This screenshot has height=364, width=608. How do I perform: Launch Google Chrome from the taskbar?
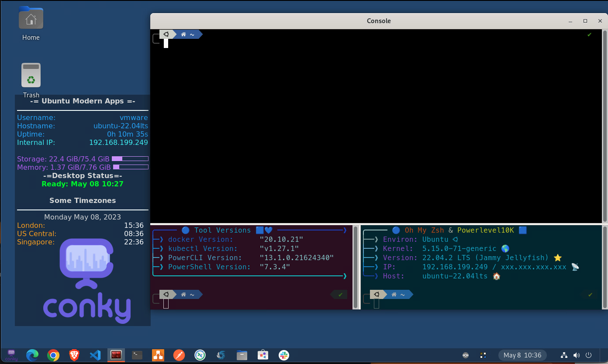point(53,355)
